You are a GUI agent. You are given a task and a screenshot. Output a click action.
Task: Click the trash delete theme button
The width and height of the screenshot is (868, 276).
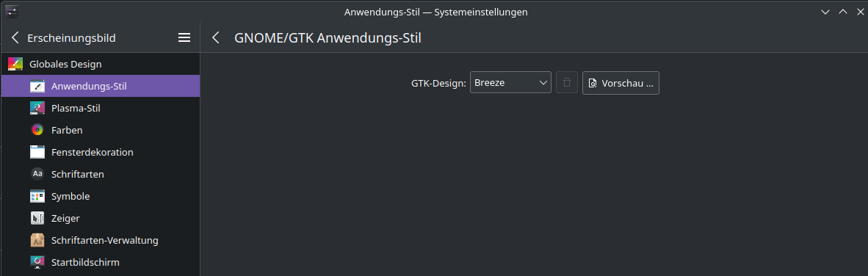(567, 83)
